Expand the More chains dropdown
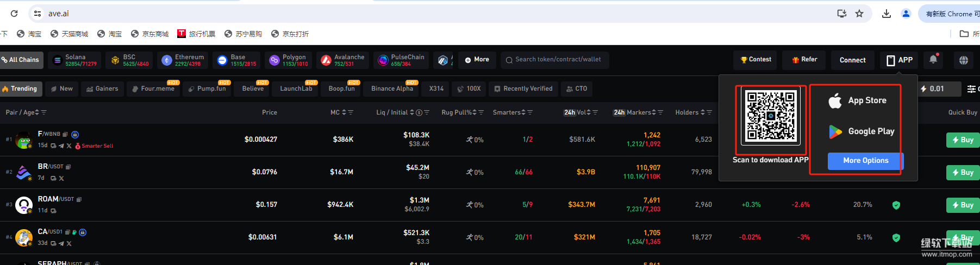Image resolution: width=980 pixels, height=265 pixels. (x=477, y=60)
